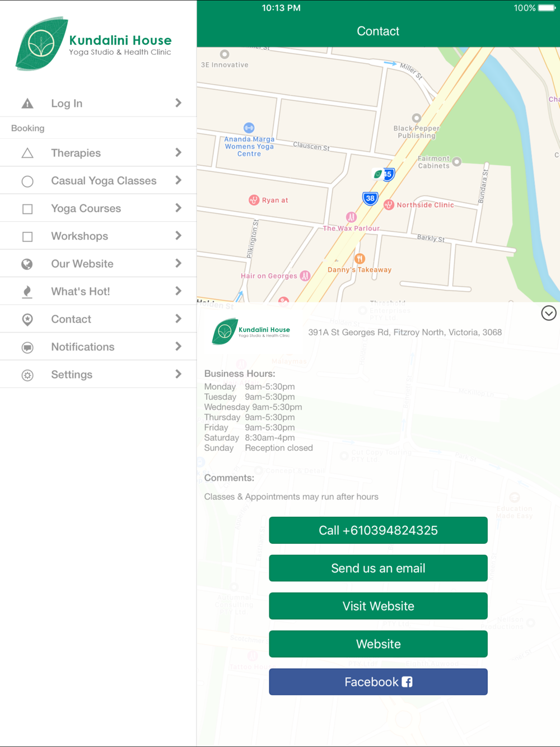Tap the Log In warning triangle icon
The width and height of the screenshot is (560, 747).
(27, 104)
